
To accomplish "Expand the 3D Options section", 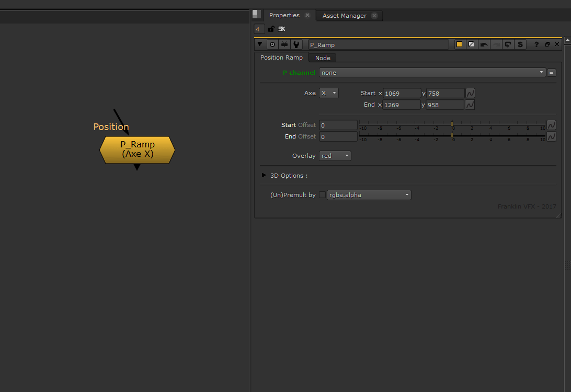I will [264, 175].
